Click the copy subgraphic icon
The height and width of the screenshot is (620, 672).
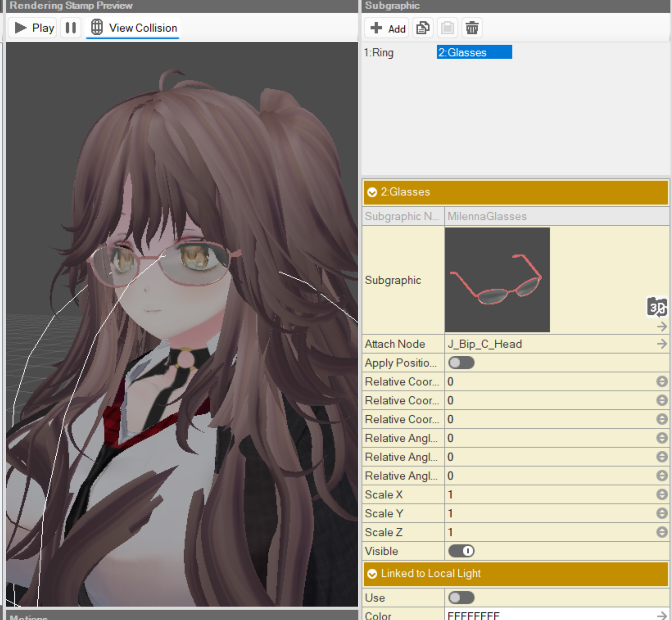(423, 28)
